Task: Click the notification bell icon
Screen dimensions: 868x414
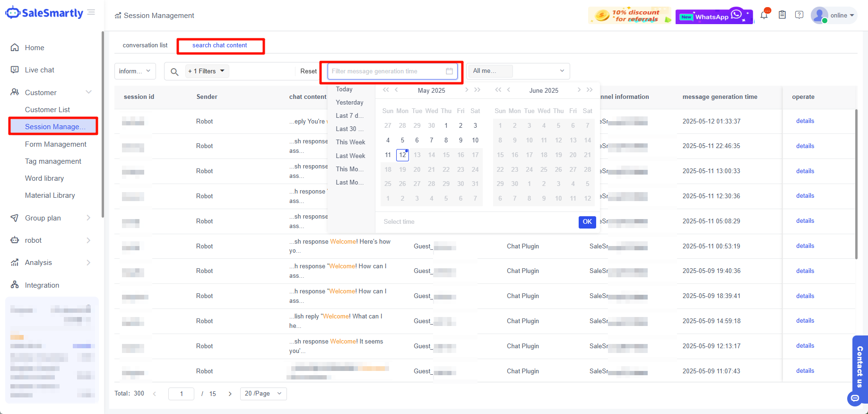Action: click(764, 15)
